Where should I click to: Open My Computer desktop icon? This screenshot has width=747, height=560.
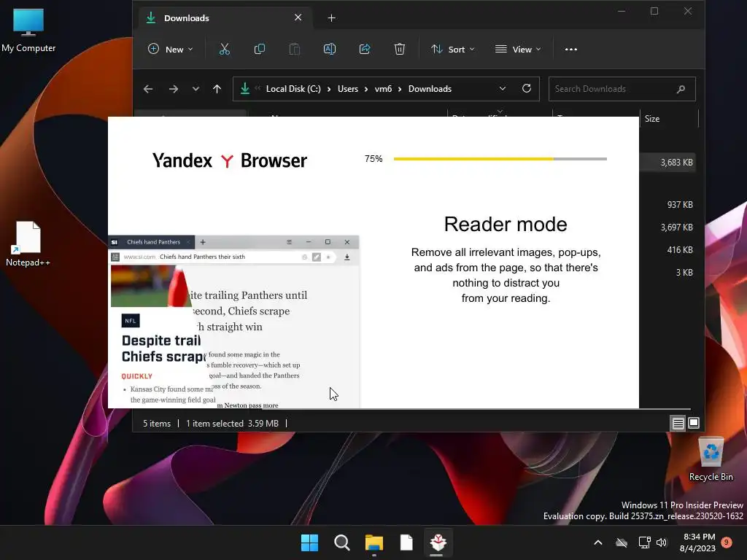pos(28,31)
